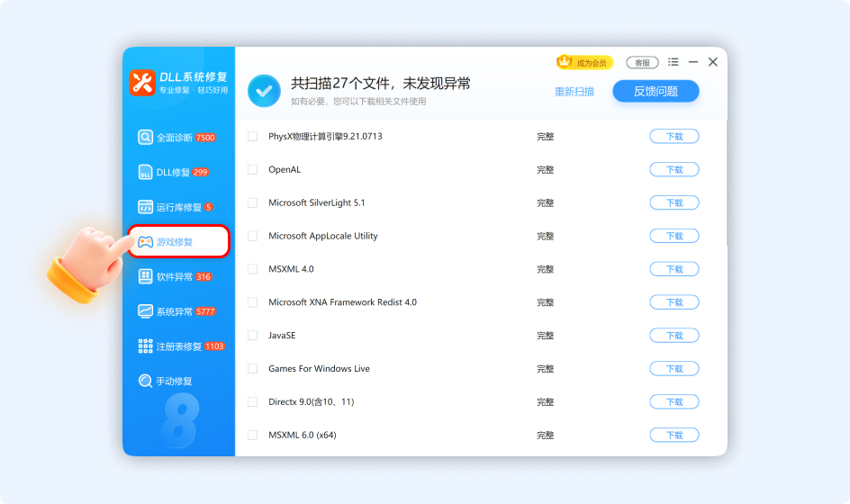Open the list menu icon in title bar
The height and width of the screenshot is (504, 850).
(x=674, y=62)
